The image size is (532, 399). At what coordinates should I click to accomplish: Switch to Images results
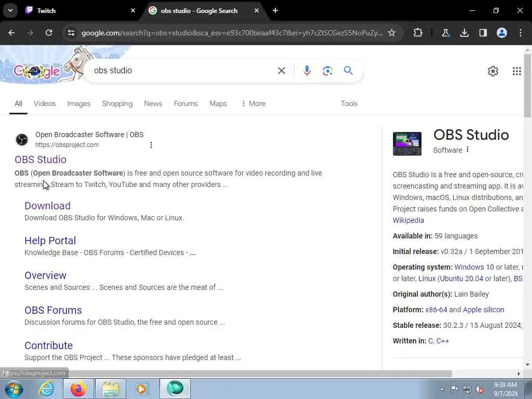point(79,103)
